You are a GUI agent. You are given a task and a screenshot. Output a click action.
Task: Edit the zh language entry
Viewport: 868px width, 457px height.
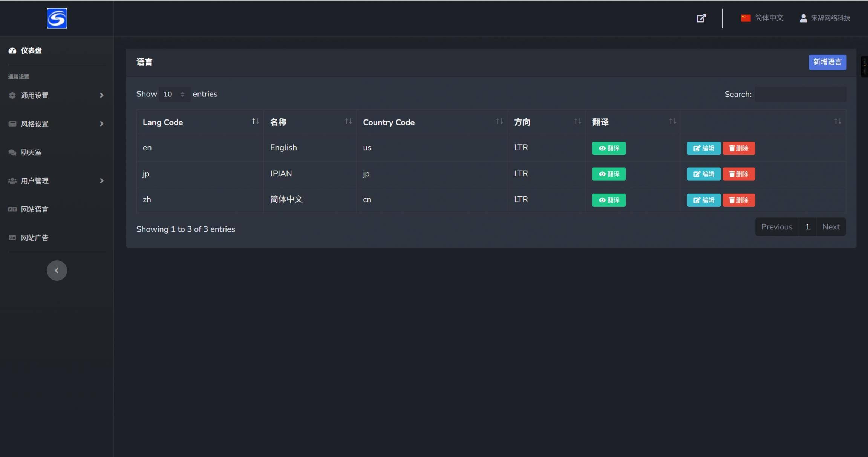tap(703, 200)
